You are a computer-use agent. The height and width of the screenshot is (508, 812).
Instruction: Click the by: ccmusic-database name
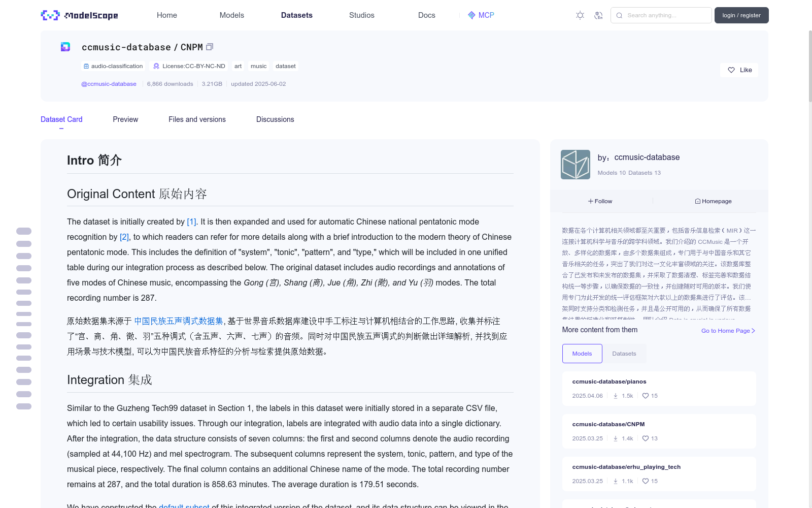coord(647,157)
